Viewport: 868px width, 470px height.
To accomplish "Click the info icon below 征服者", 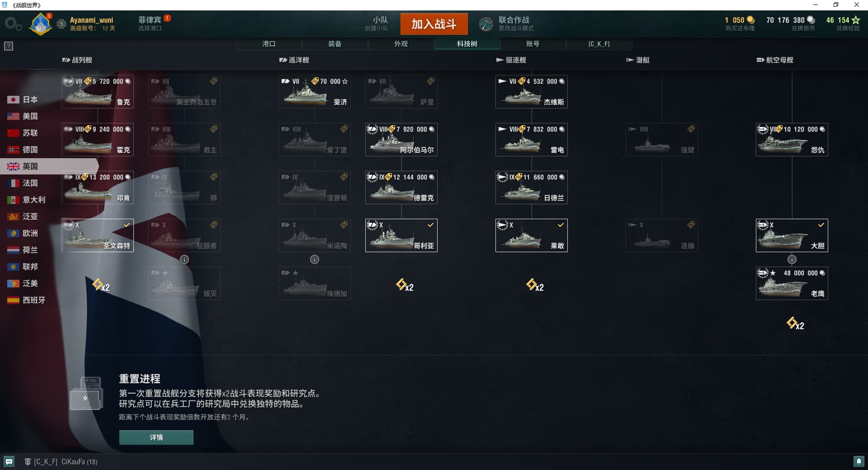I will pos(184,259).
